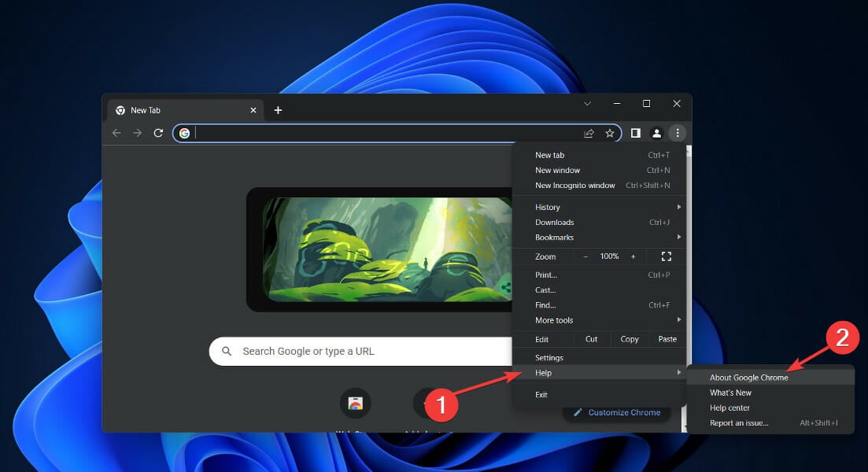Click the tab search chevron in title bar
The width and height of the screenshot is (868, 472).
point(587,104)
